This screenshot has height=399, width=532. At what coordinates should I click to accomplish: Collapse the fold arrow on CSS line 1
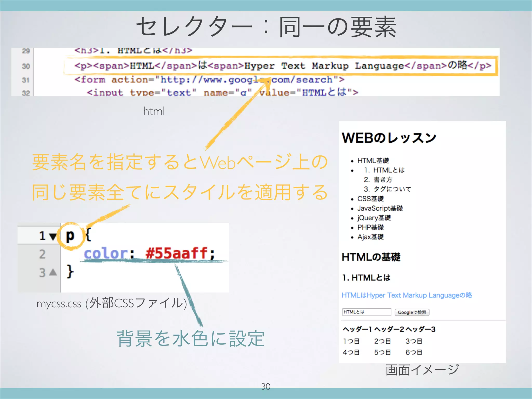point(53,236)
